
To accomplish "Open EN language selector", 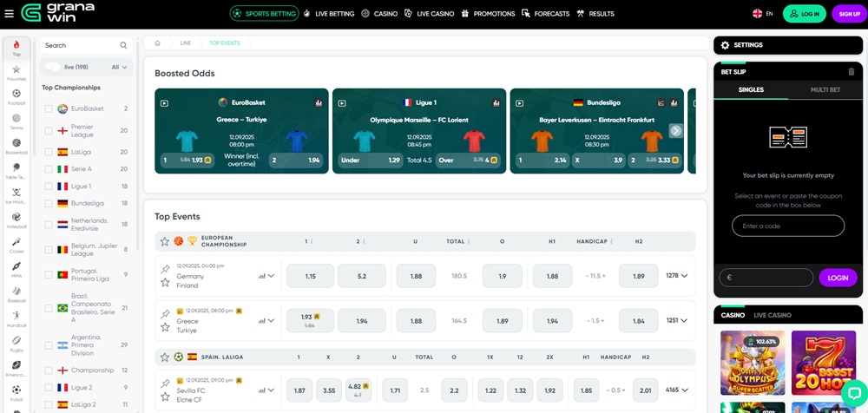I will click(x=763, y=14).
